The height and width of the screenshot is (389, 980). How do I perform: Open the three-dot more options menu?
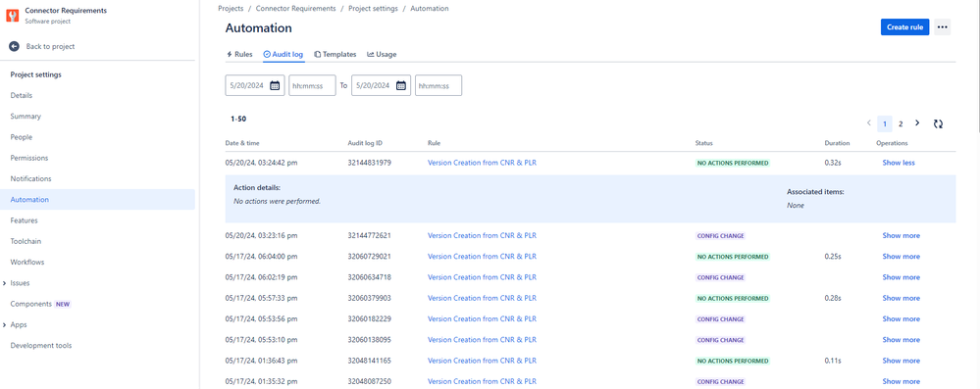943,26
